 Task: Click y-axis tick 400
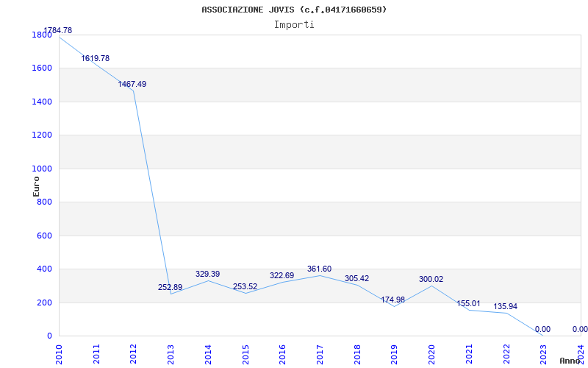45,269
